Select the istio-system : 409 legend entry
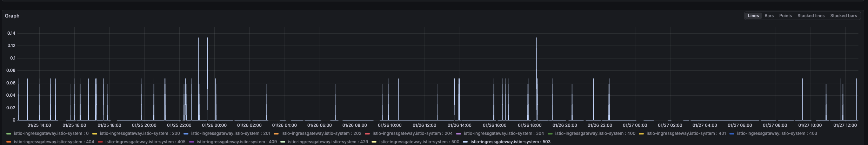Image resolution: width=868 pixels, height=145 pixels. coord(236,142)
